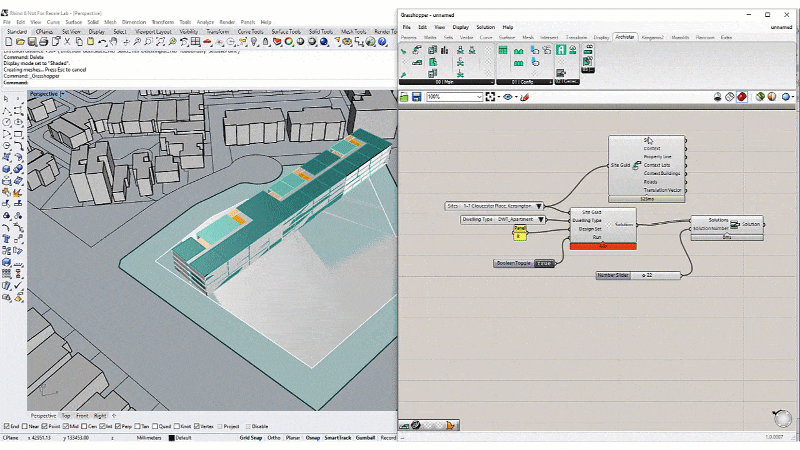Screen dimensions: 800x450
Task: Click the bar chart component icon in Archistar tab
Action: [444, 50]
